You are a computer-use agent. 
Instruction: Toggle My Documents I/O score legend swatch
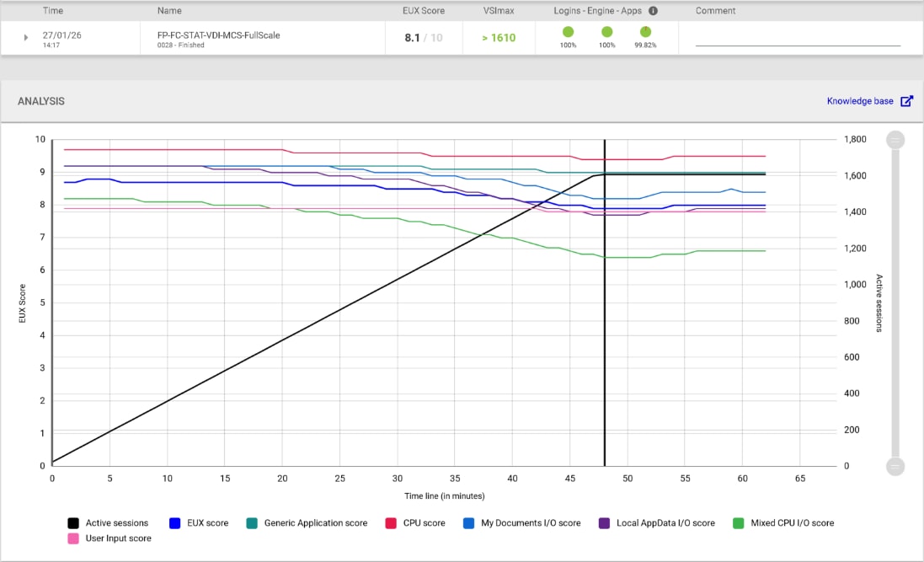click(x=468, y=523)
